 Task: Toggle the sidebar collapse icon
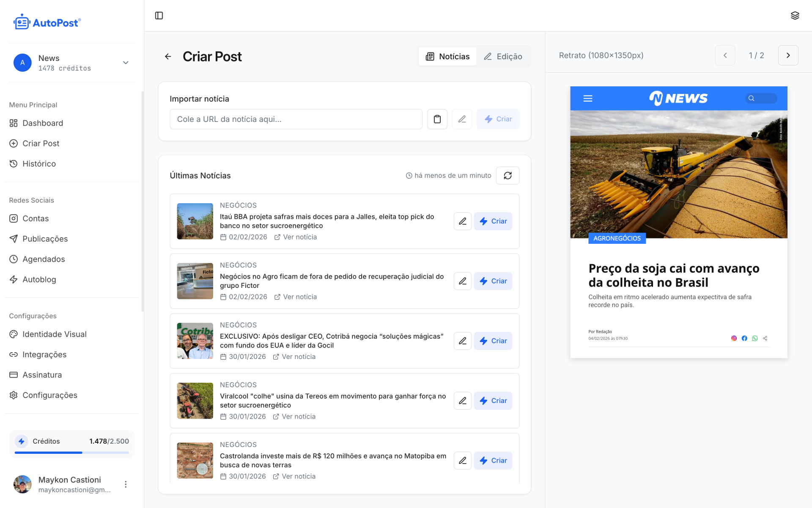tap(159, 15)
